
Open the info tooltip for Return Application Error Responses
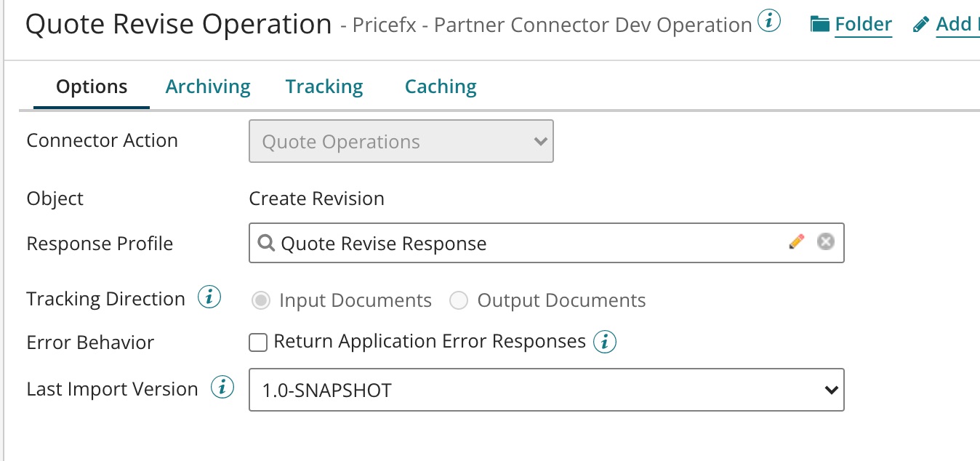pos(604,342)
